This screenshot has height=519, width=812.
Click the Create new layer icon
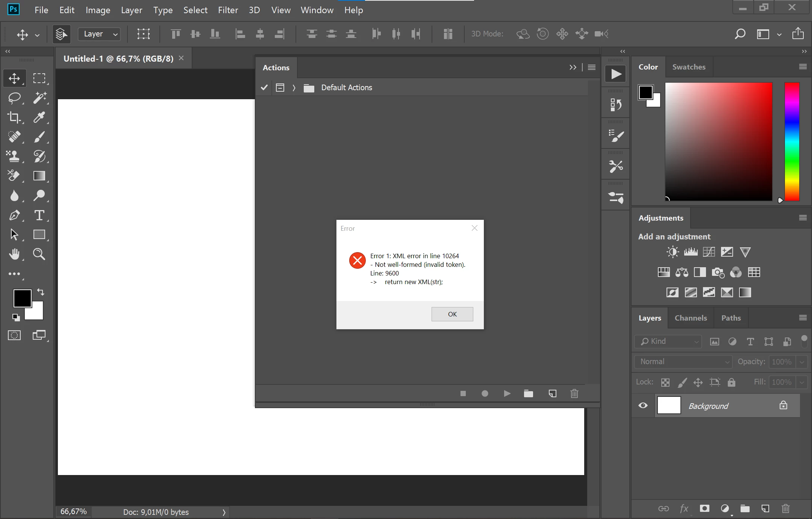pyautogui.click(x=765, y=508)
